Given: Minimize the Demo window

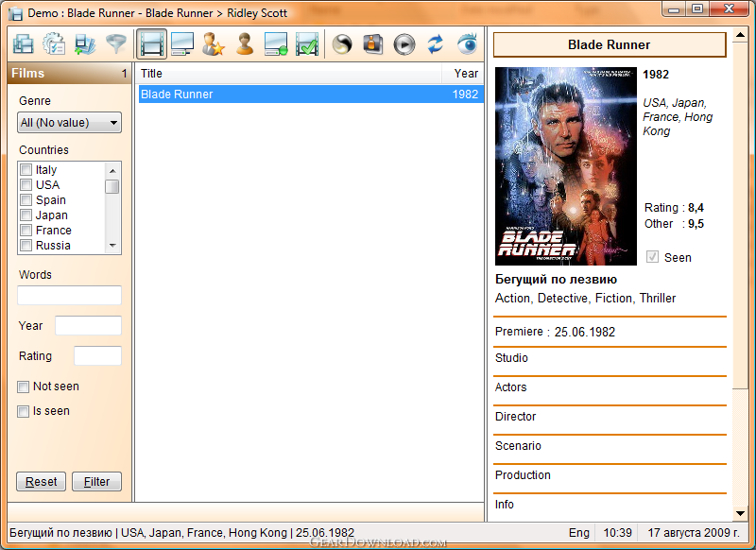Looking at the screenshot, I should tap(674, 9).
